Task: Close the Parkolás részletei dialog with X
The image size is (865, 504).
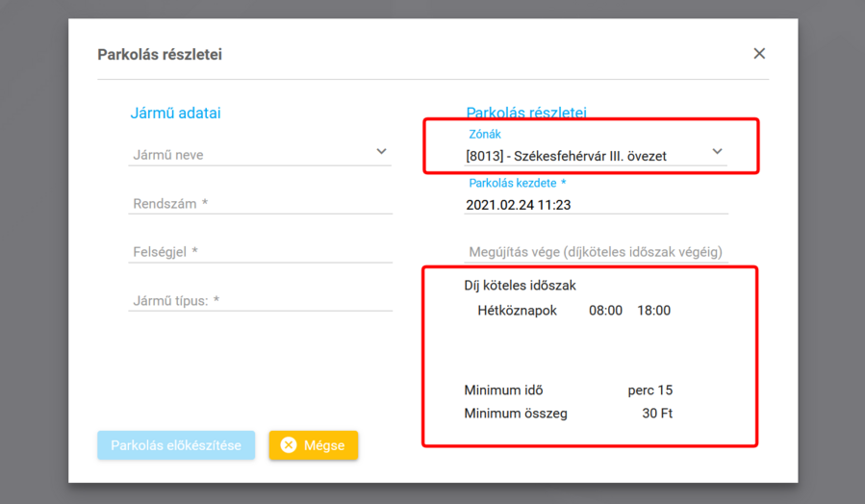Action: coord(759,54)
